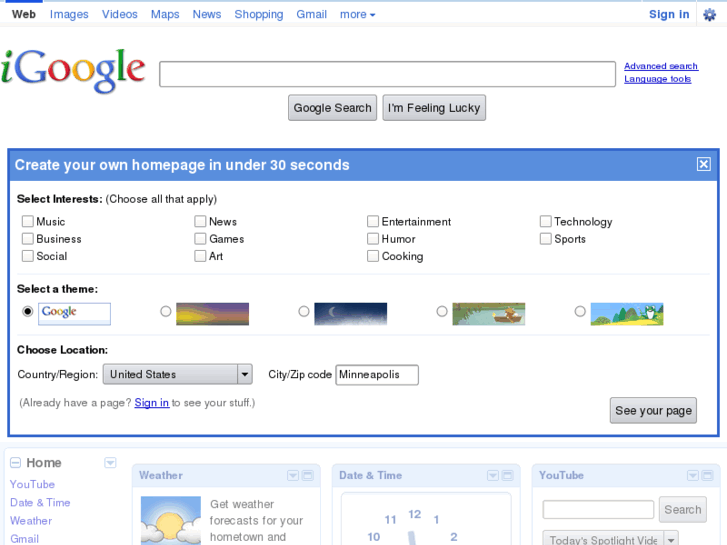Image resolution: width=727 pixels, height=545 pixels.
Task: Click Sign in at top right
Action: (669, 14)
